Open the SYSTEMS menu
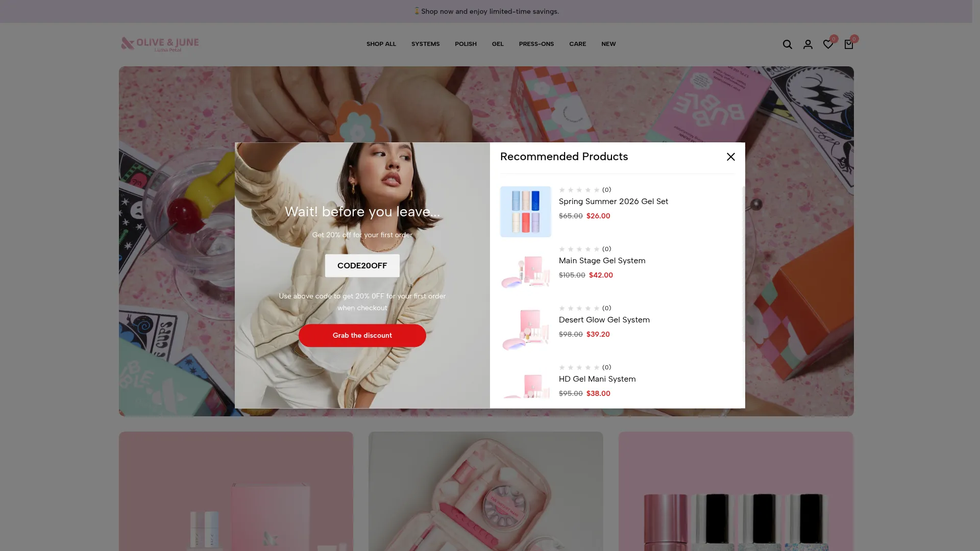Image resolution: width=980 pixels, height=551 pixels. [426, 44]
